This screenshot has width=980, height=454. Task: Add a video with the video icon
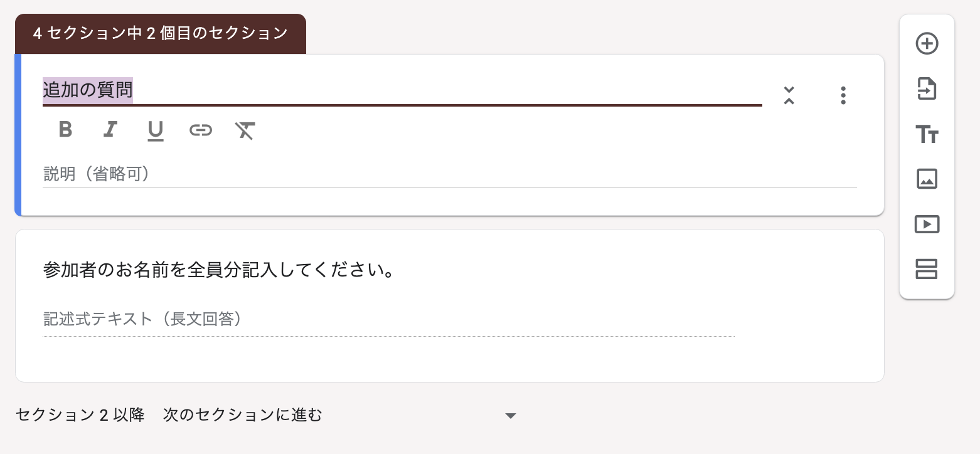coord(927,224)
